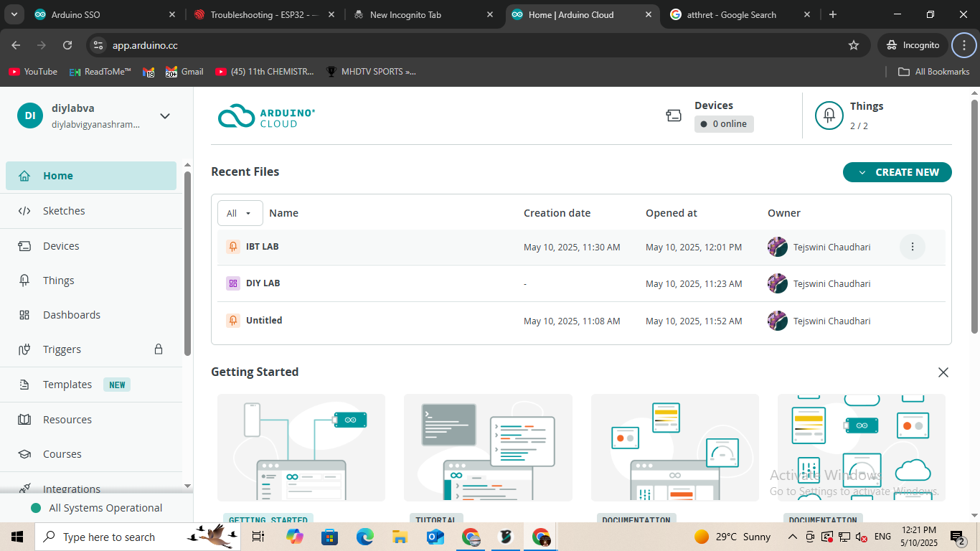Screen dimensions: 980x551
Task: Open more options for IBT LAB row
Action: (x=913, y=247)
